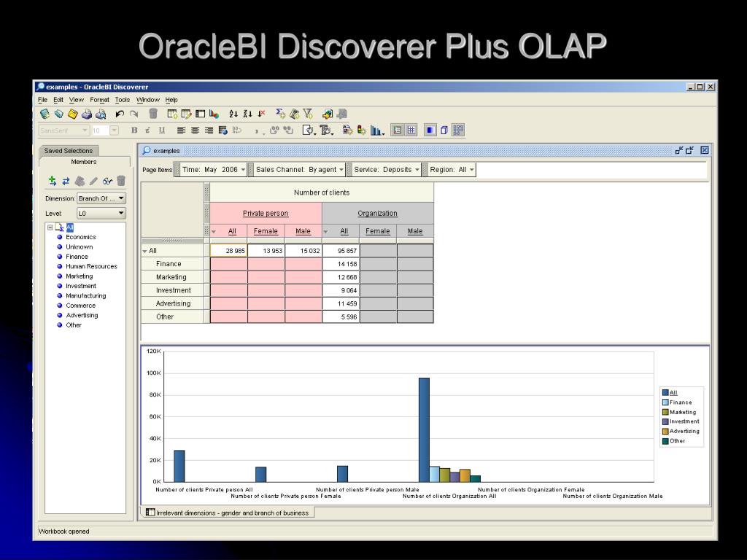The height and width of the screenshot is (560, 747).
Task: Switch to the Saved Selections tab
Action: (68, 150)
